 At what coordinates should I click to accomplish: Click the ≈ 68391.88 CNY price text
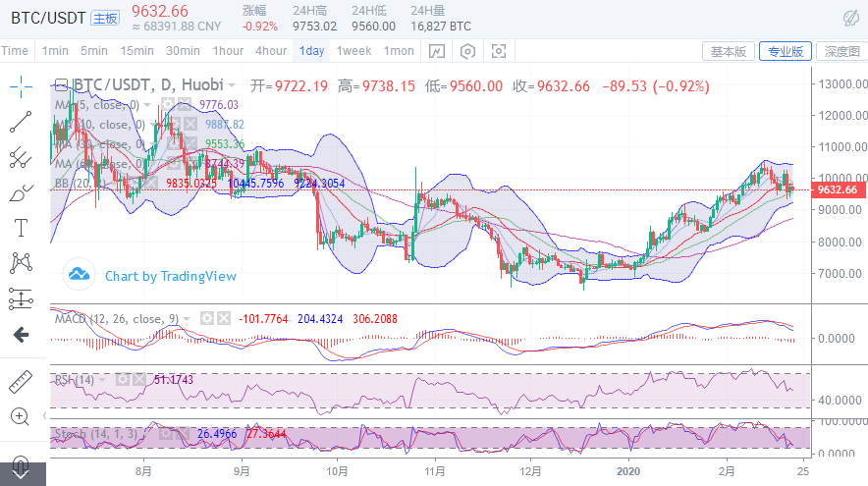point(177,26)
